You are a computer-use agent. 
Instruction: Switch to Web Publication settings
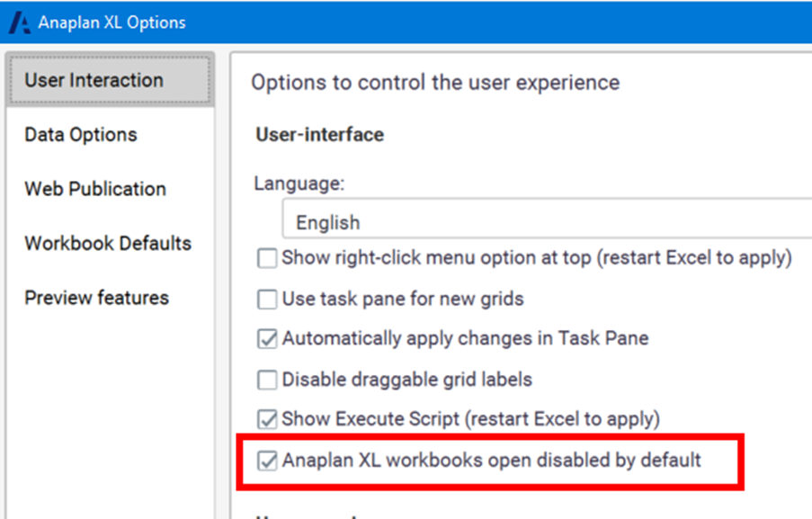coord(95,189)
